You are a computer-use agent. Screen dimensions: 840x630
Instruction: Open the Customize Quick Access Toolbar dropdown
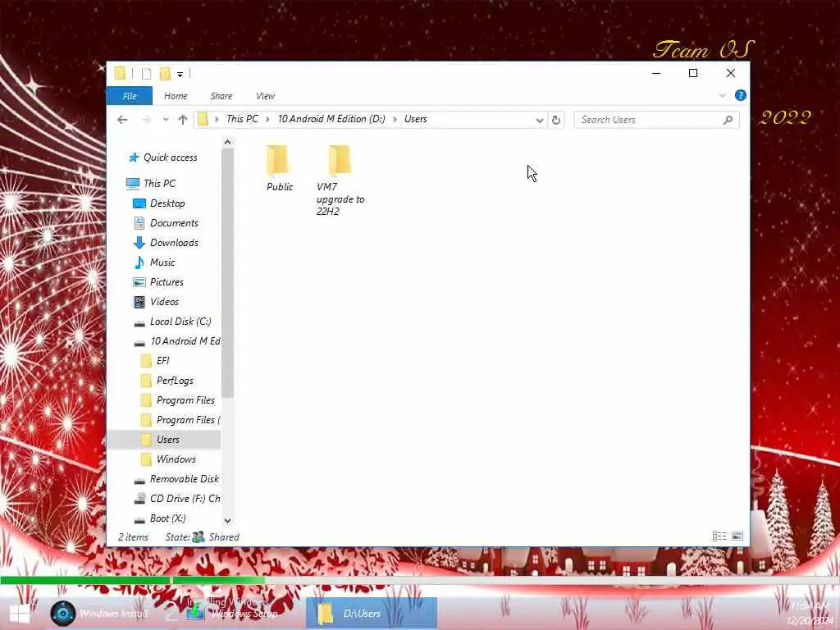(180, 74)
